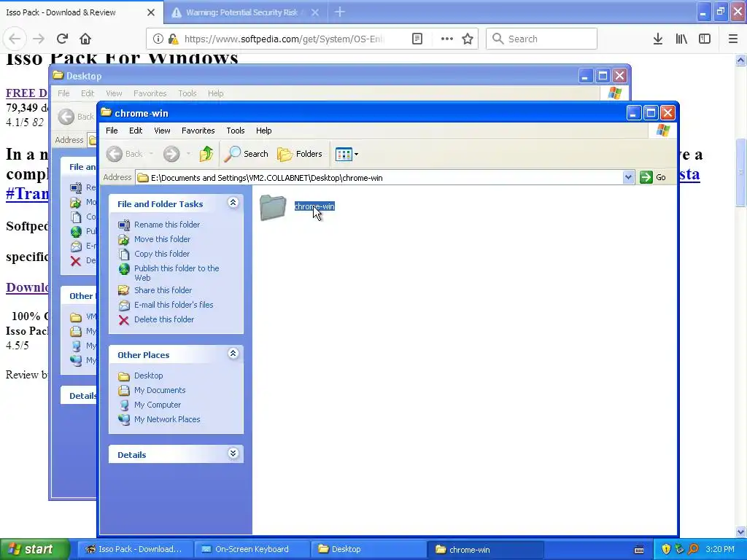Open View menu in chrome-win window
747x560 pixels.
(x=162, y=131)
